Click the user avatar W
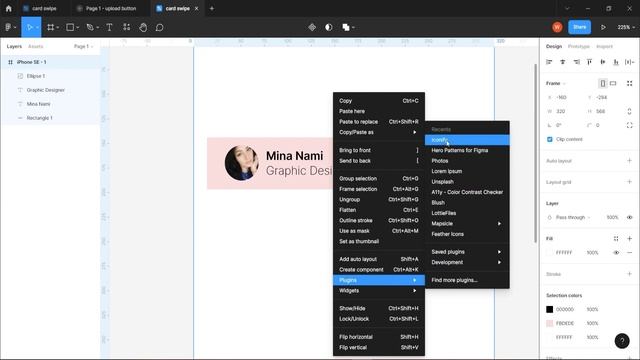 pos(557,27)
